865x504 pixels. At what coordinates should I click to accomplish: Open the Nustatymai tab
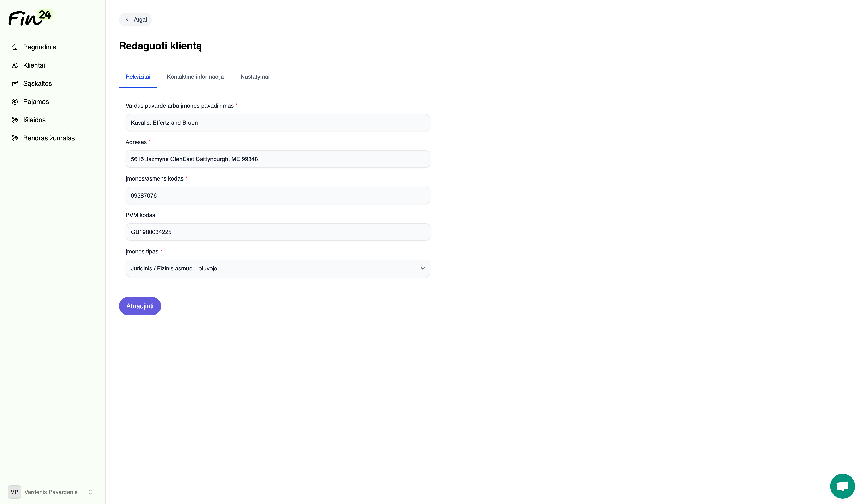tap(255, 77)
